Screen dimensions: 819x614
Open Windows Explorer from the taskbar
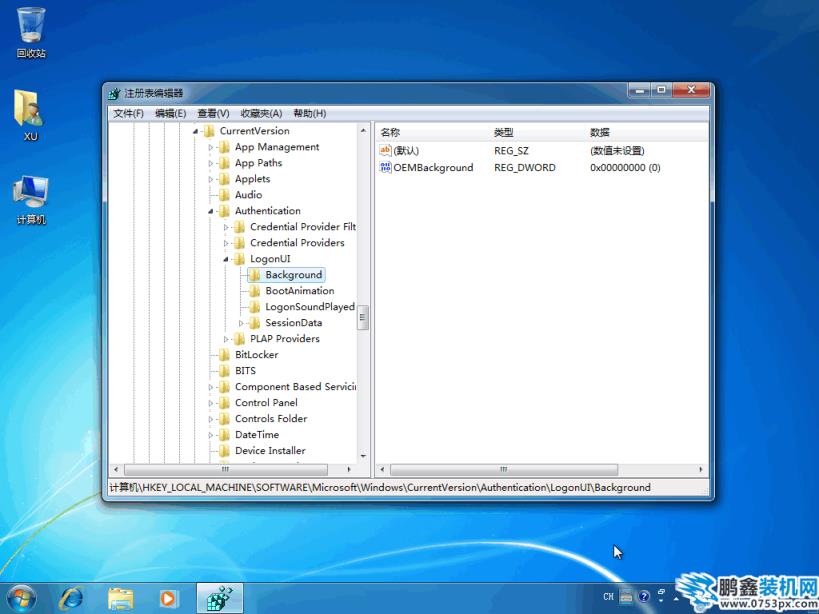pos(121,598)
